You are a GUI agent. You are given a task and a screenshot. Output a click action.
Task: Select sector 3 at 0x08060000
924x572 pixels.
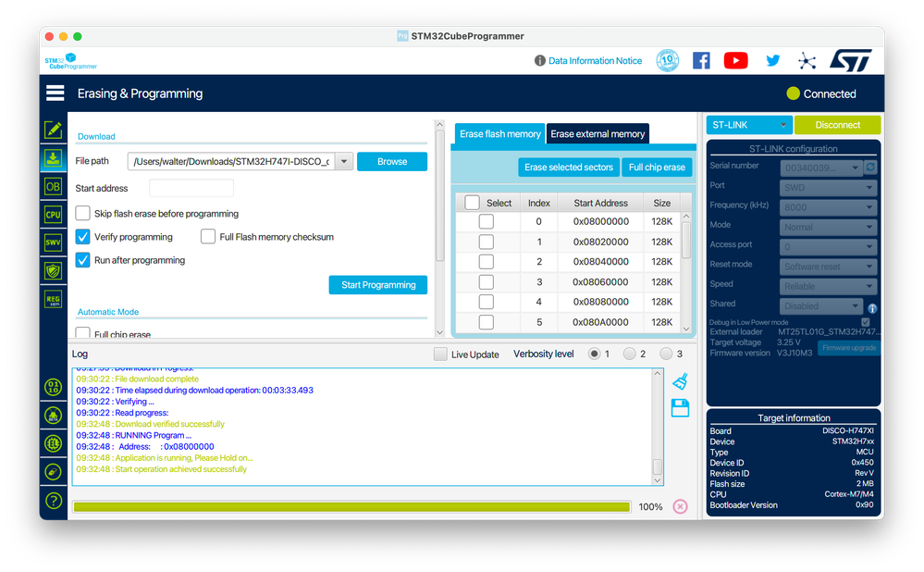coord(487,282)
